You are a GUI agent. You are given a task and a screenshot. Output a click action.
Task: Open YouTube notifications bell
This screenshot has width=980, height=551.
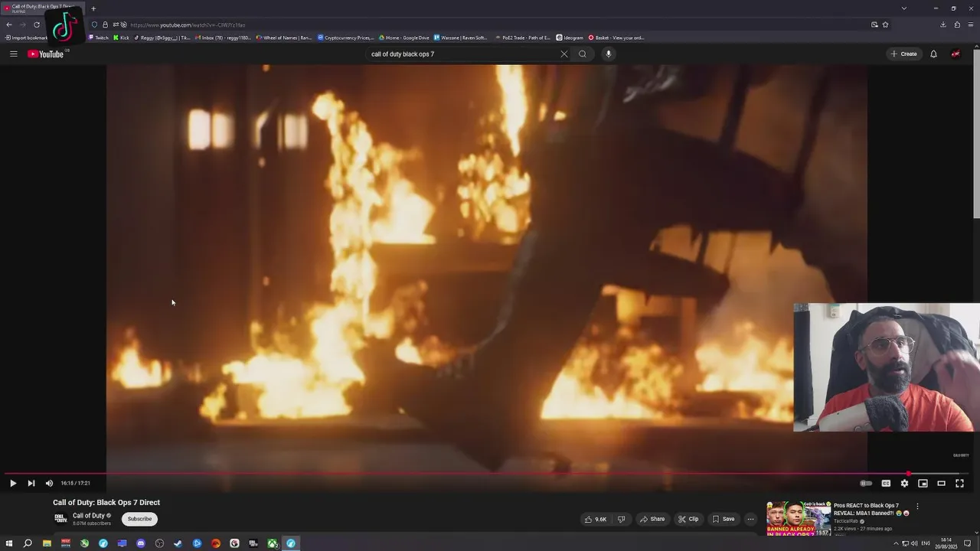(933, 54)
